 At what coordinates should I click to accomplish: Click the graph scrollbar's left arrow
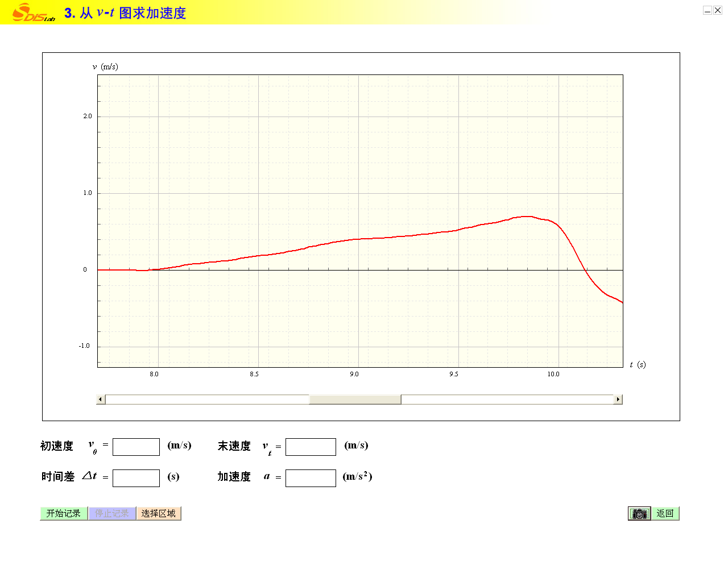101,400
